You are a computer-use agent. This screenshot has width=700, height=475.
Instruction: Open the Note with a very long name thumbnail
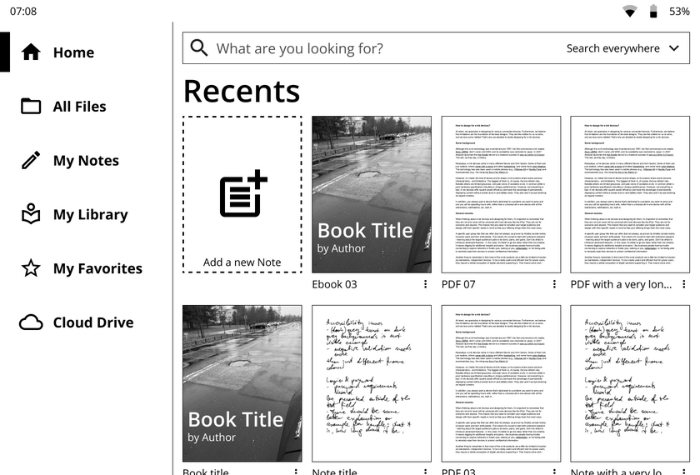click(630, 383)
